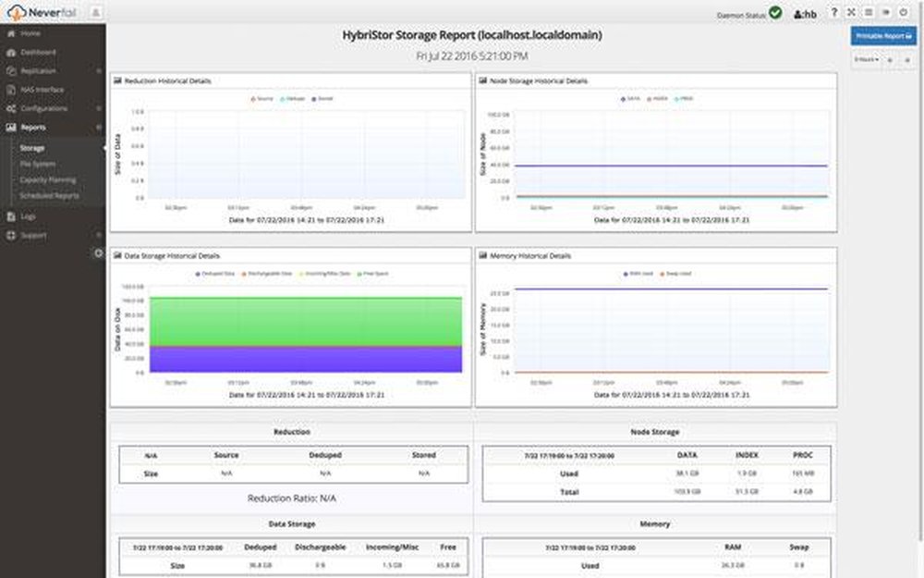Click chart icon of Reduction Historical Details panel
The image size is (924, 578).
click(x=117, y=80)
